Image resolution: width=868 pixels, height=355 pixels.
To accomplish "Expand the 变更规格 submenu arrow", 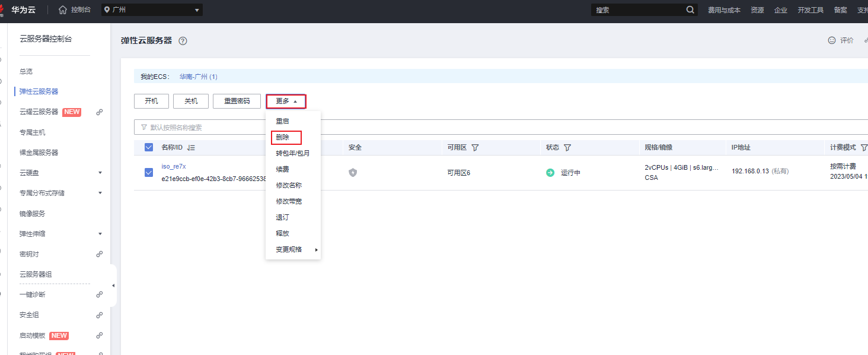I will (x=316, y=249).
